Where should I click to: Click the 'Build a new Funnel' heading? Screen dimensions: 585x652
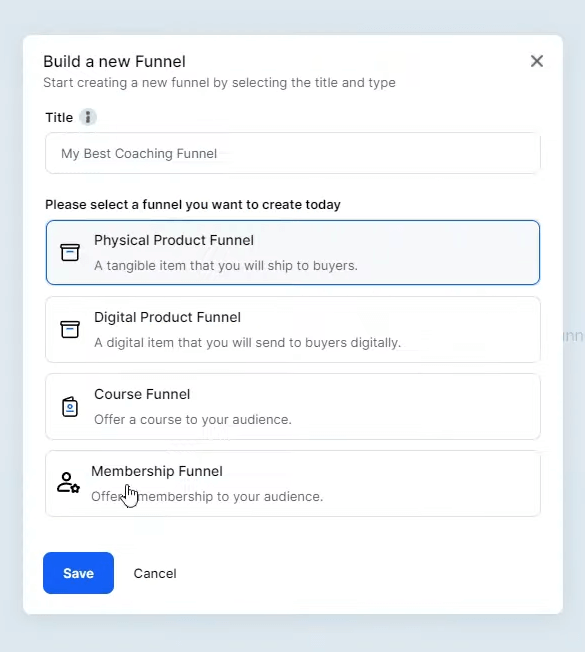point(114,62)
